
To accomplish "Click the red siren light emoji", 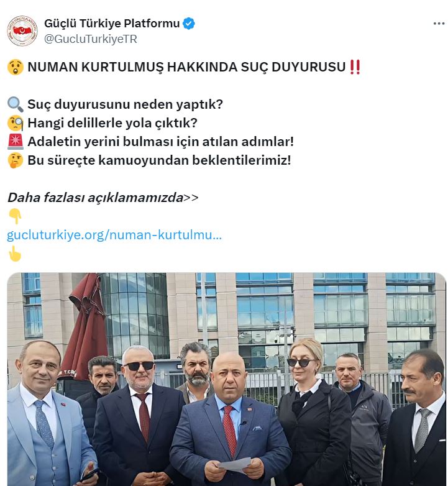I will tap(15, 142).
